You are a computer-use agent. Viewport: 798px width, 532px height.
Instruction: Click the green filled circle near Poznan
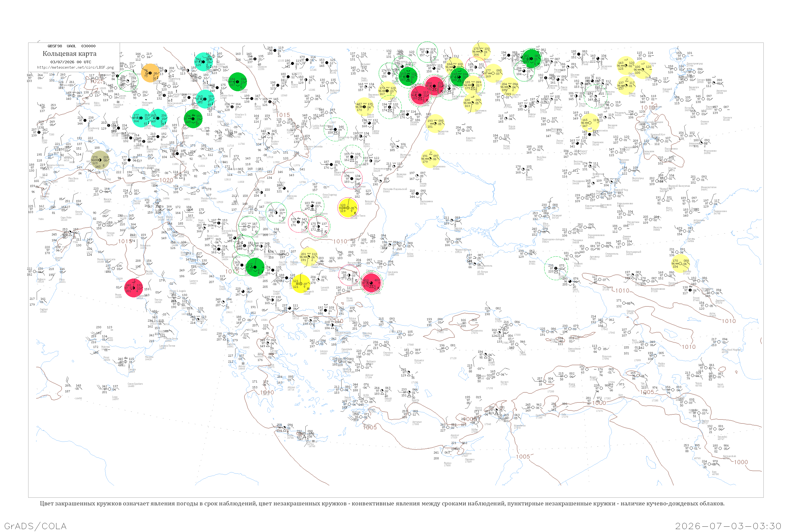pyautogui.click(x=237, y=82)
